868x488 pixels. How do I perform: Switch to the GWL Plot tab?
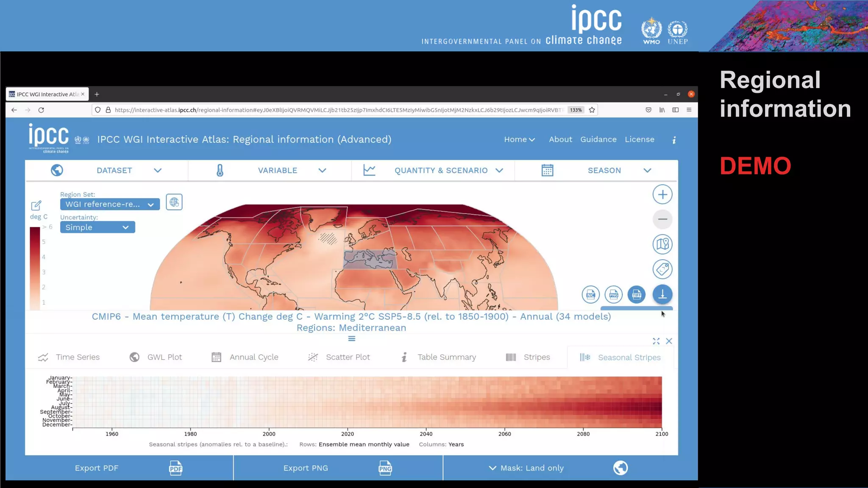(x=156, y=357)
